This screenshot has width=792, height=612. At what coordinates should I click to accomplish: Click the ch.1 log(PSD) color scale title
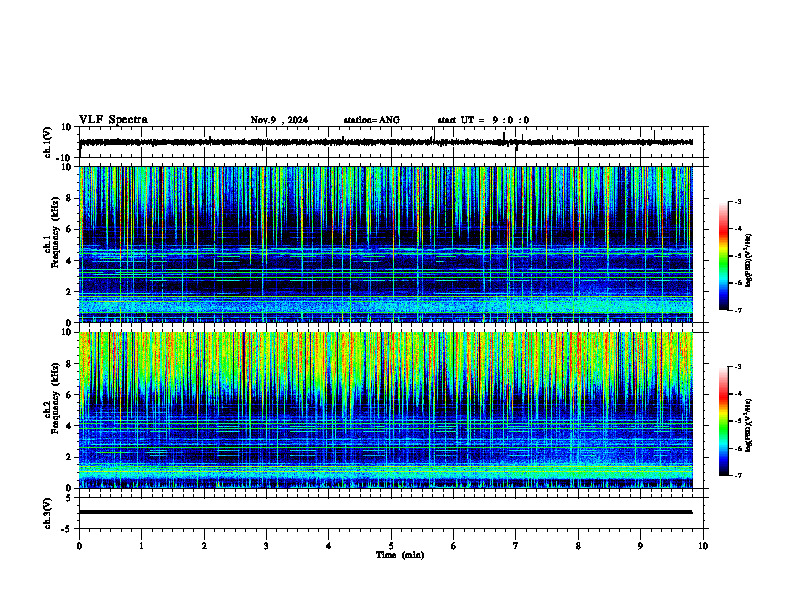749,261
